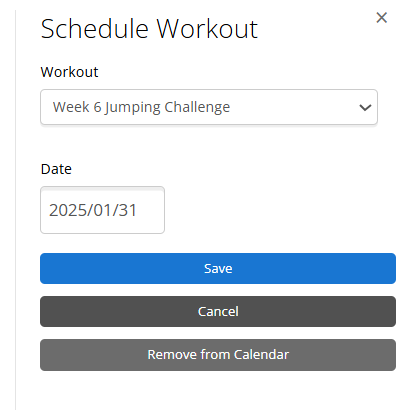Focus the Date input box

click(102, 210)
